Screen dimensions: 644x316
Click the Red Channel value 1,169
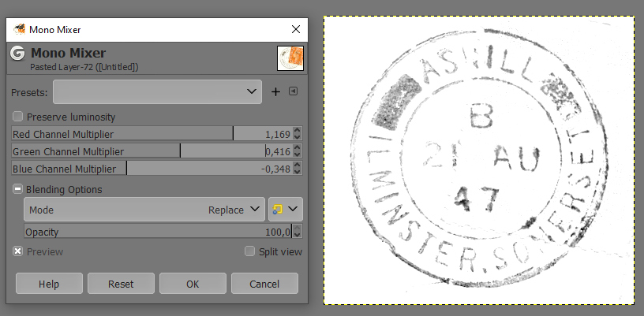(278, 135)
